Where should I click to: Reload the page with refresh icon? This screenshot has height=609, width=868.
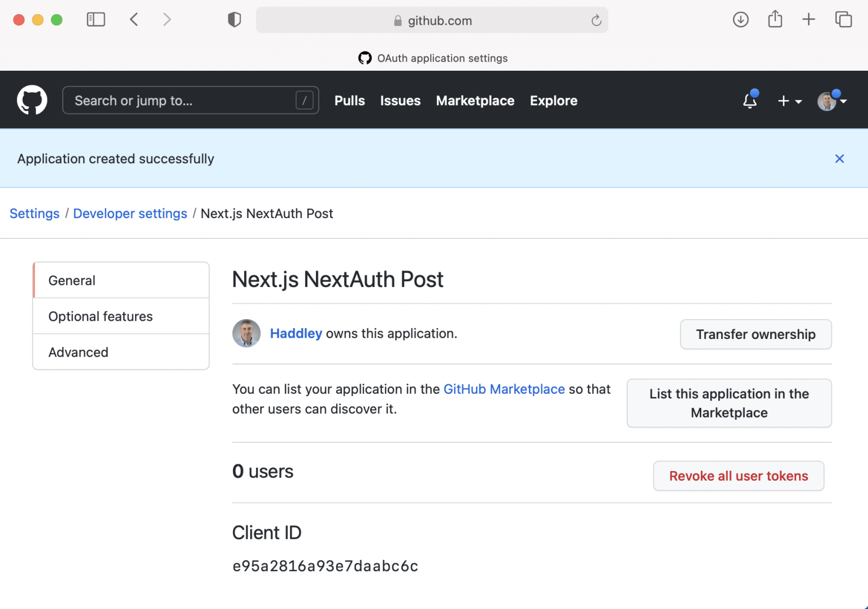(596, 21)
